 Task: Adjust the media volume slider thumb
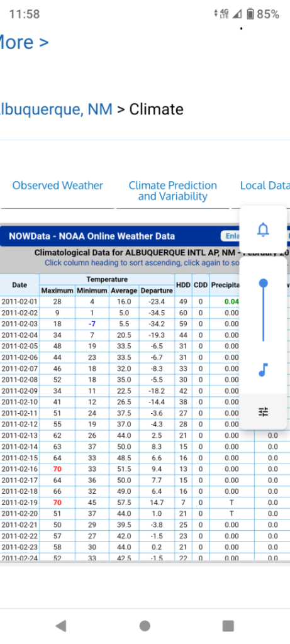click(x=264, y=283)
